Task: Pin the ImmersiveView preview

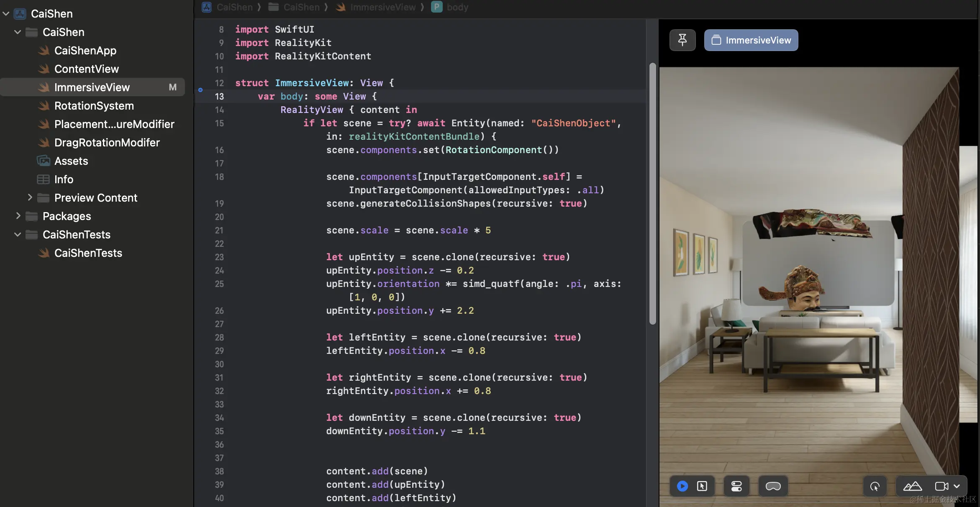Action: click(682, 40)
